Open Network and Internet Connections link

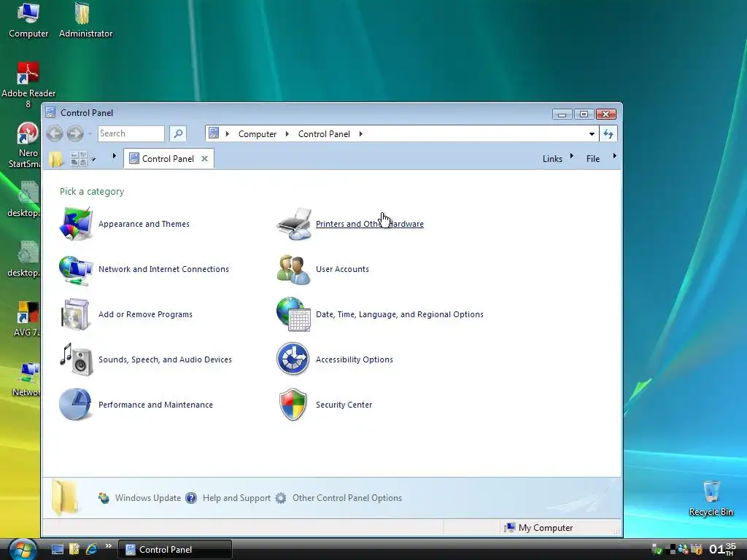[163, 269]
